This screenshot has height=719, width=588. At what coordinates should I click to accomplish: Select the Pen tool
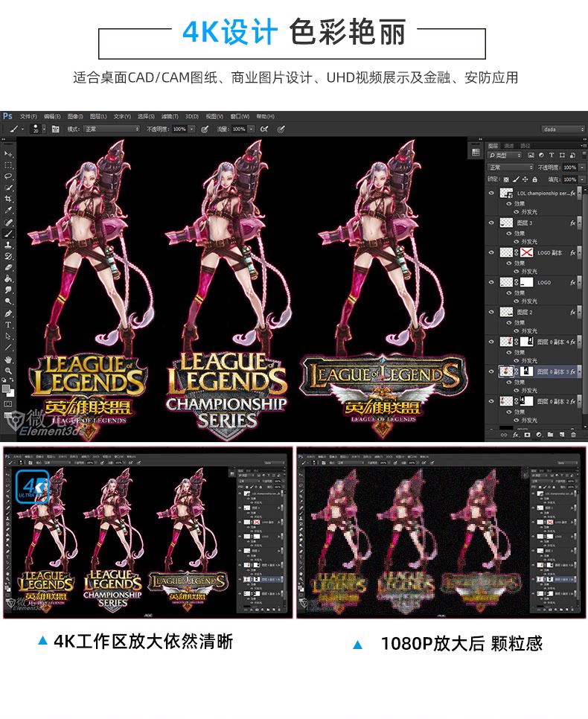click(x=8, y=313)
